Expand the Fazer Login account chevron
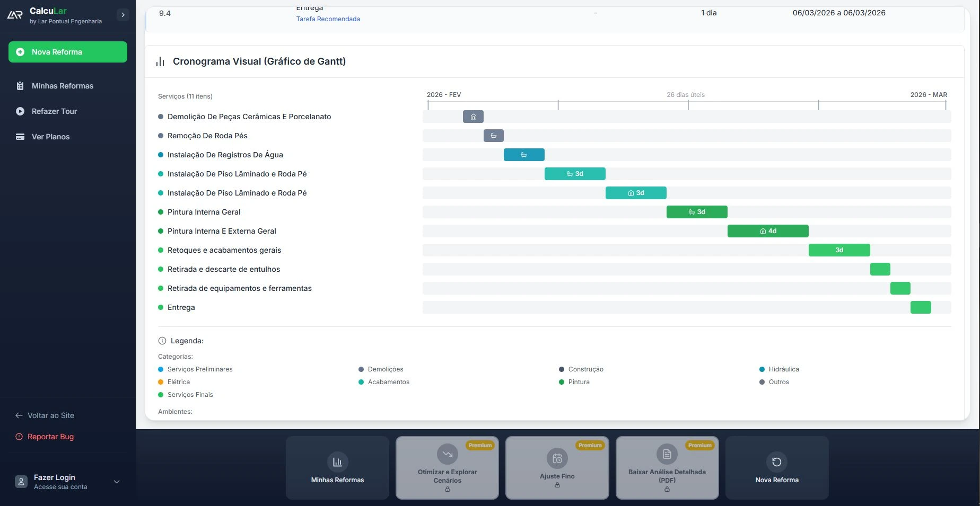The width and height of the screenshot is (980, 506). (x=116, y=482)
